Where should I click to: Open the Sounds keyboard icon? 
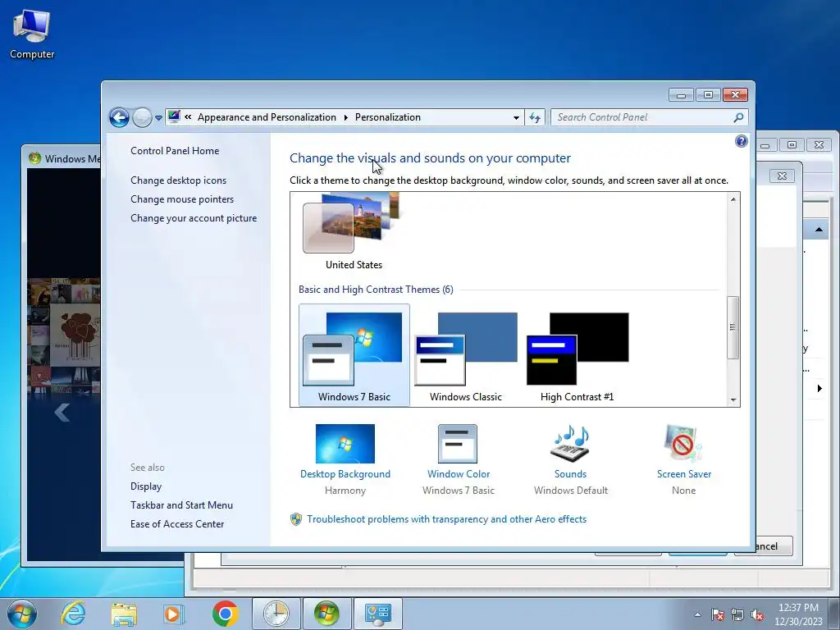click(x=570, y=444)
